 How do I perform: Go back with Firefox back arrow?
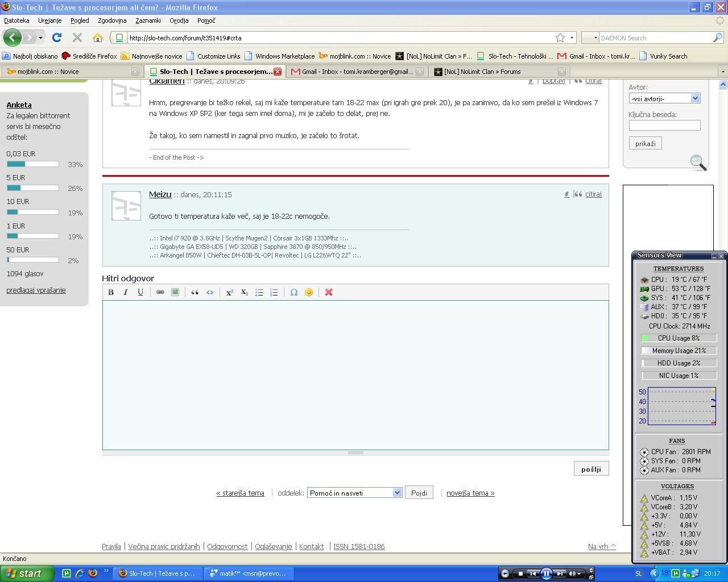13,38
